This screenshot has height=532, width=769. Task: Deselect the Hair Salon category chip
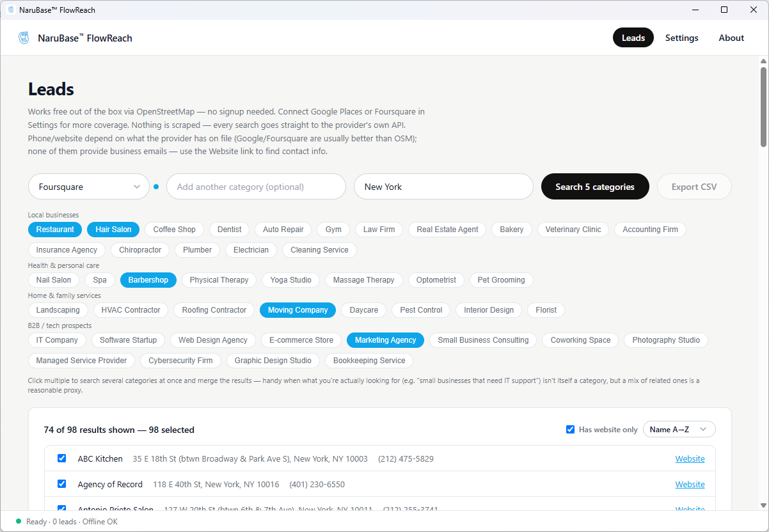pos(113,230)
